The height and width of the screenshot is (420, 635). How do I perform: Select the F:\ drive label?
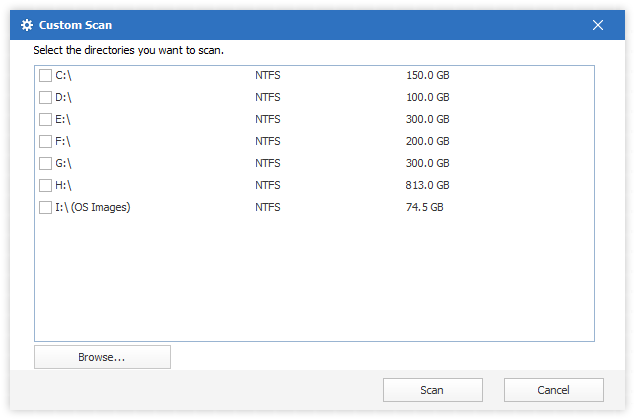click(x=63, y=141)
